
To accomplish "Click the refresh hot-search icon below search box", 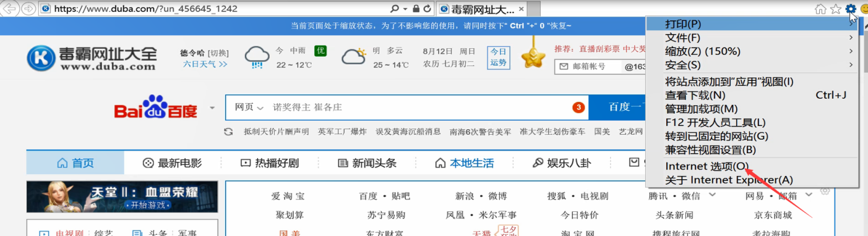I will tap(228, 132).
